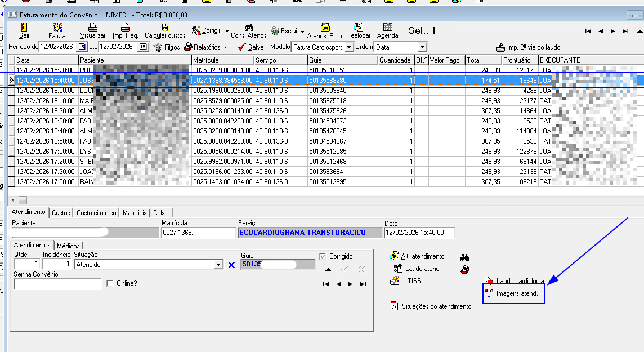Click the Salva save button
The width and height of the screenshot is (644, 352).
[x=250, y=47]
